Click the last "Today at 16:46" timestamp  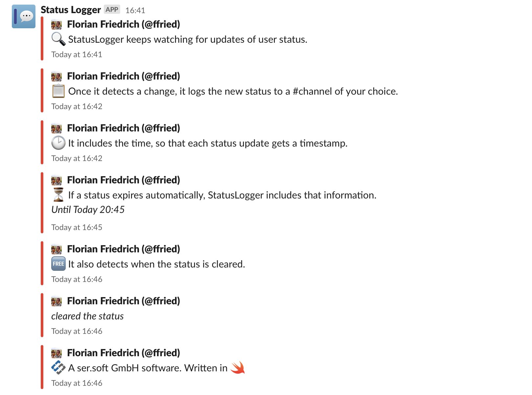(x=77, y=383)
